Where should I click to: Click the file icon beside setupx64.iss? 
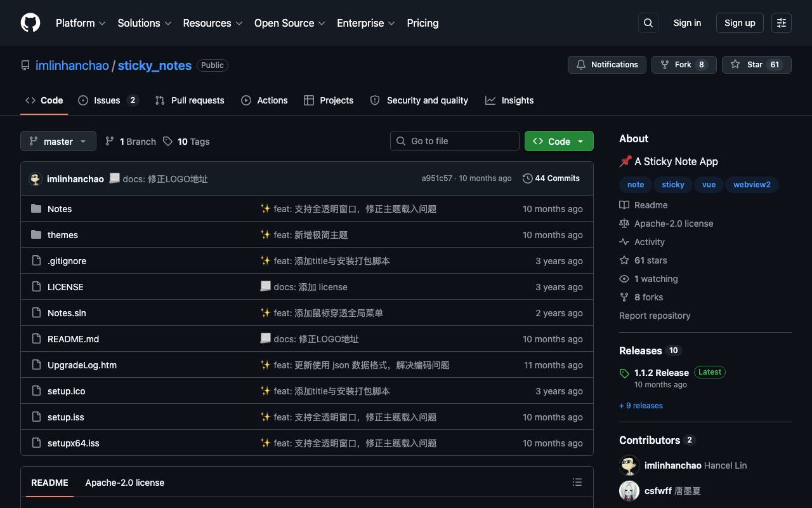tap(36, 443)
